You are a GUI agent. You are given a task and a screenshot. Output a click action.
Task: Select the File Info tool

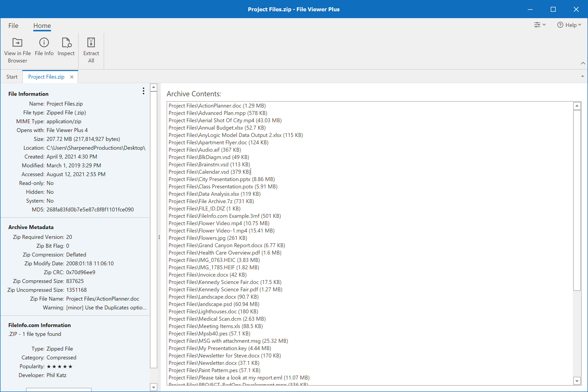44,47
